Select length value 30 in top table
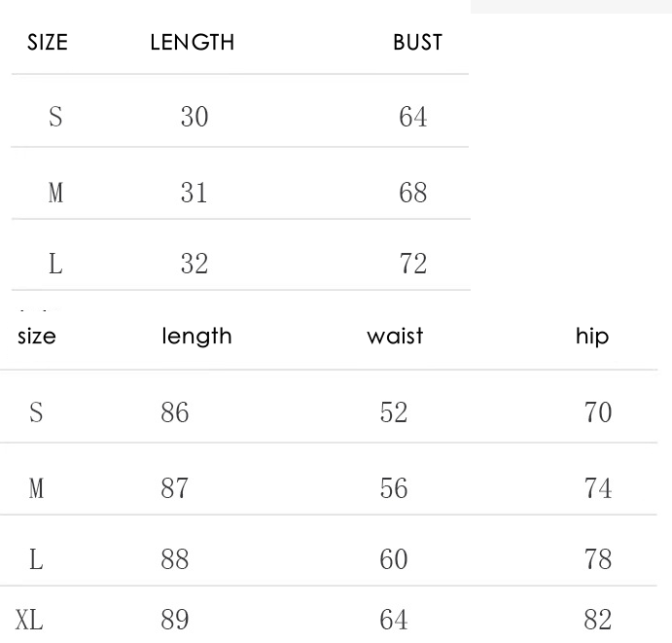The width and height of the screenshot is (672, 643). (x=195, y=119)
